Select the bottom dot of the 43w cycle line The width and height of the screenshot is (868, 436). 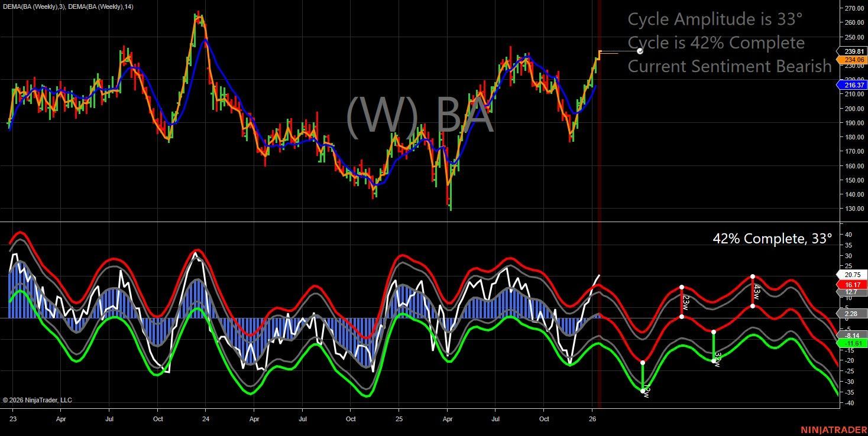tap(752, 306)
